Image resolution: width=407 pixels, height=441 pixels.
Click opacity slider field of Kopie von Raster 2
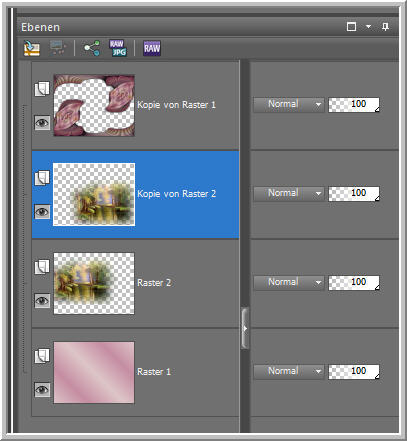point(354,194)
